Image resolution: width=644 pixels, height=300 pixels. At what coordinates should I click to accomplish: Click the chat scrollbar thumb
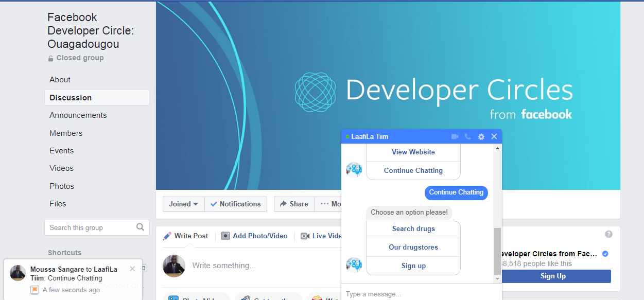point(497,251)
